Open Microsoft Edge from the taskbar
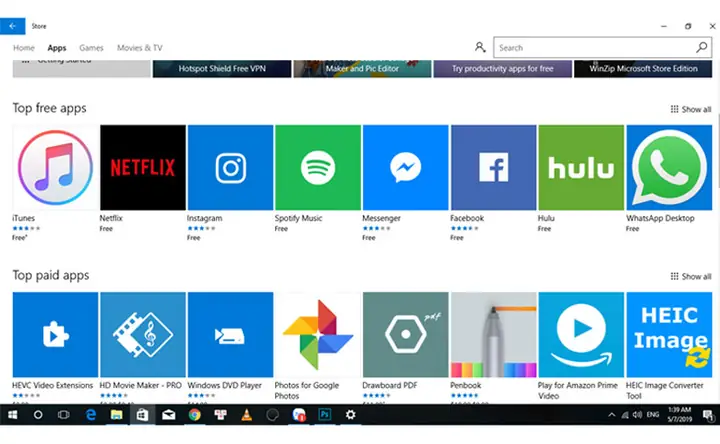Viewport: 720px width, 444px height. point(91,415)
